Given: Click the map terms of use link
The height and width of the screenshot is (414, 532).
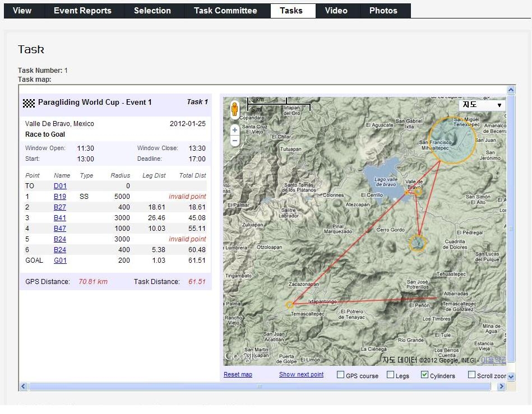Looking at the screenshot, I should [493, 360].
